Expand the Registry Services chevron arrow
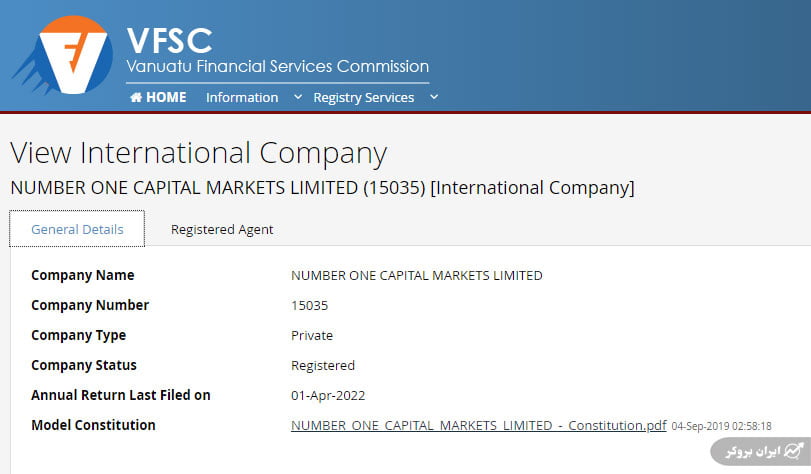 (434, 97)
